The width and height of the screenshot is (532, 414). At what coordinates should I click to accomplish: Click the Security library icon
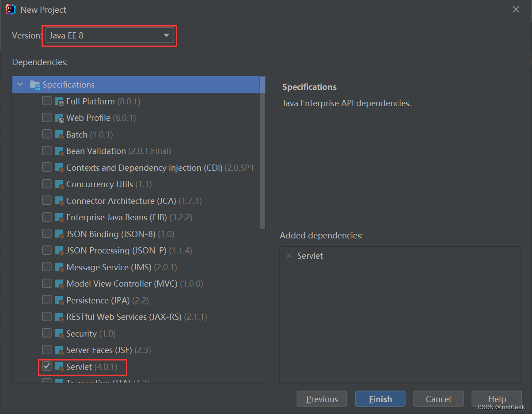60,334
